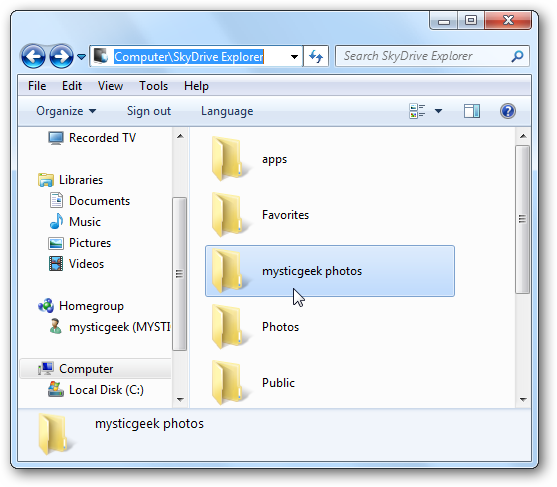Expand the recent pages arrow near Forward
557x487 pixels.
(x=81, y=56)
